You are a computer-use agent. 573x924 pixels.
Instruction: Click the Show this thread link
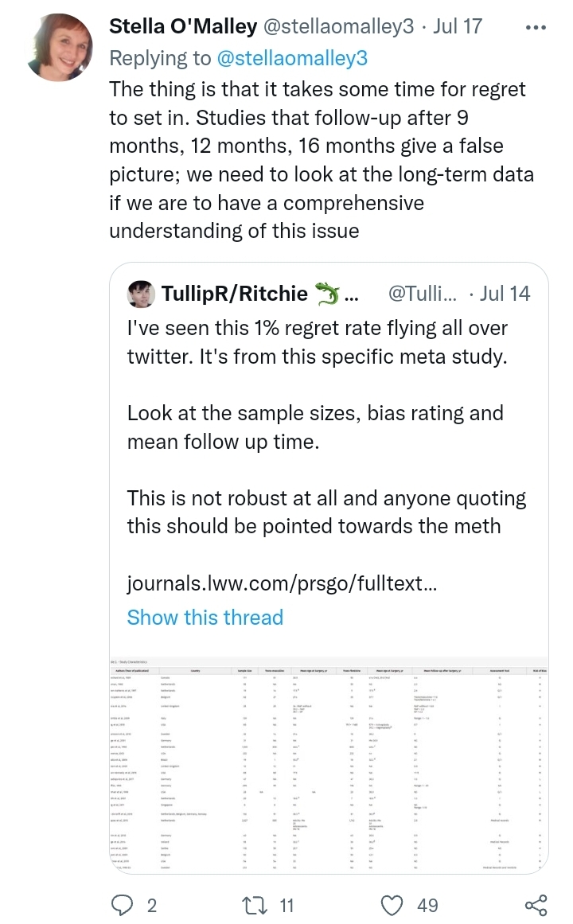click(x=205, y=618)
